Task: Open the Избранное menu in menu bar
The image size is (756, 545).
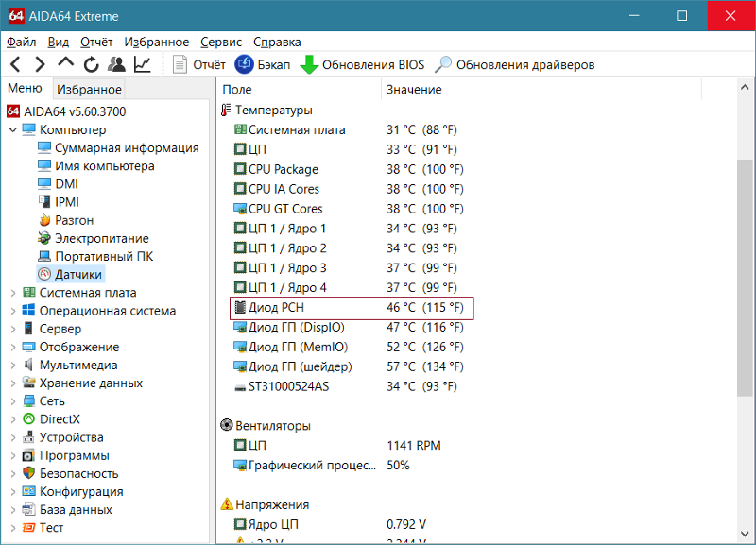Action: click(x=157, y=42)
